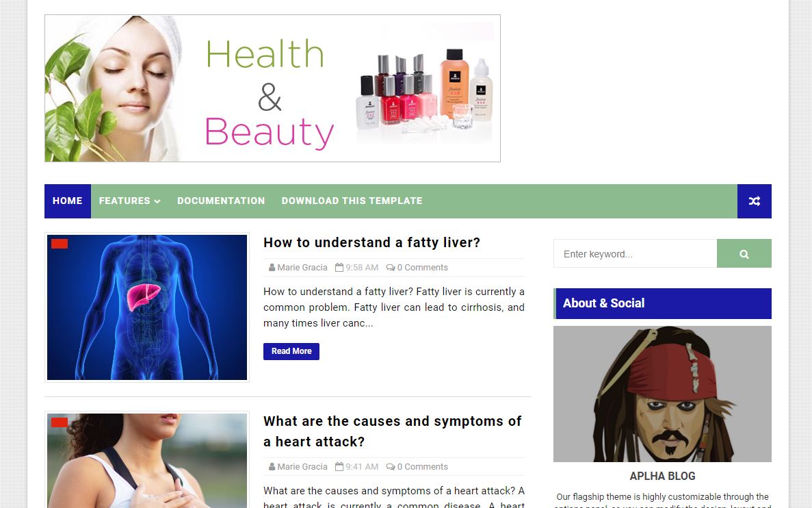Open the heart attack causes article title
Screen dimensions: 812x508
(x=393, y=431)
